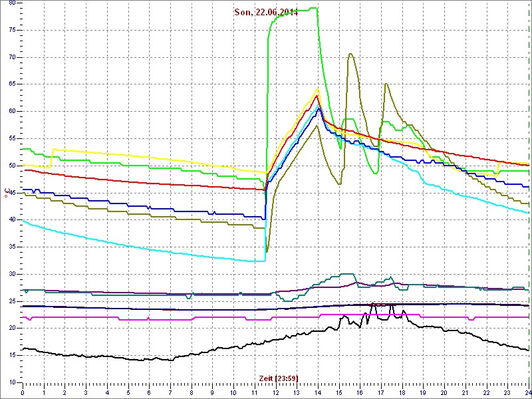Click hour 7 on the time axis
The height and width of the screenshot is (399, 532).
(x=170, y=393)
